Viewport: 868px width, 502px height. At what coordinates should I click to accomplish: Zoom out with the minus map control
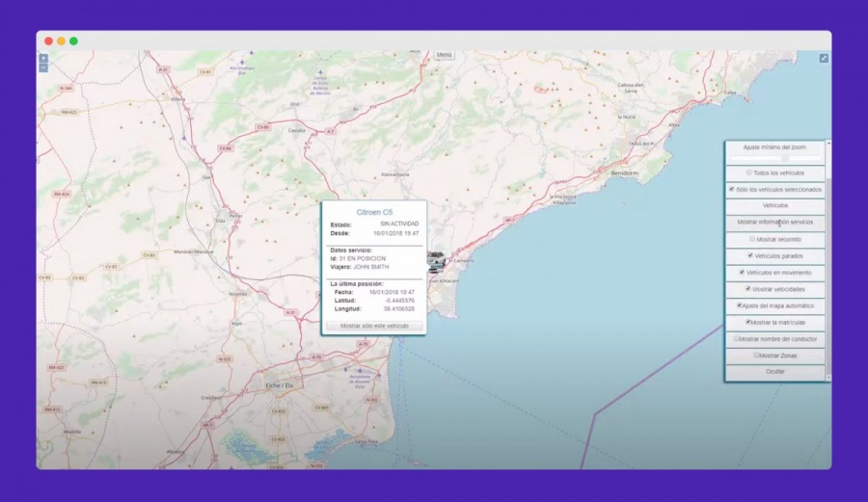[43, 68]
